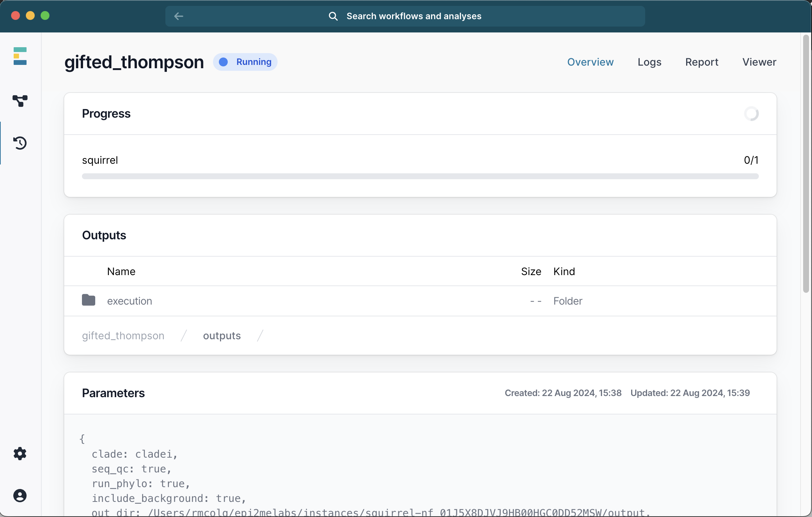The height and width of the screenshot is (517, 812).
Task: Click the user account profile icon
Action: [x=20, y=496]
